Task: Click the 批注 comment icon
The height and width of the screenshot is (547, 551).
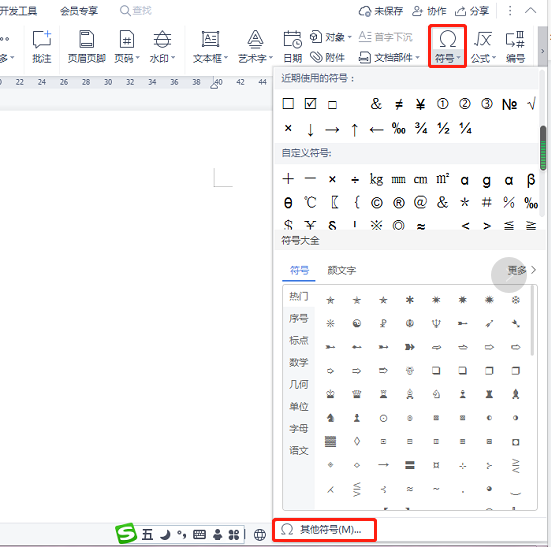Action: pos(42,47)
